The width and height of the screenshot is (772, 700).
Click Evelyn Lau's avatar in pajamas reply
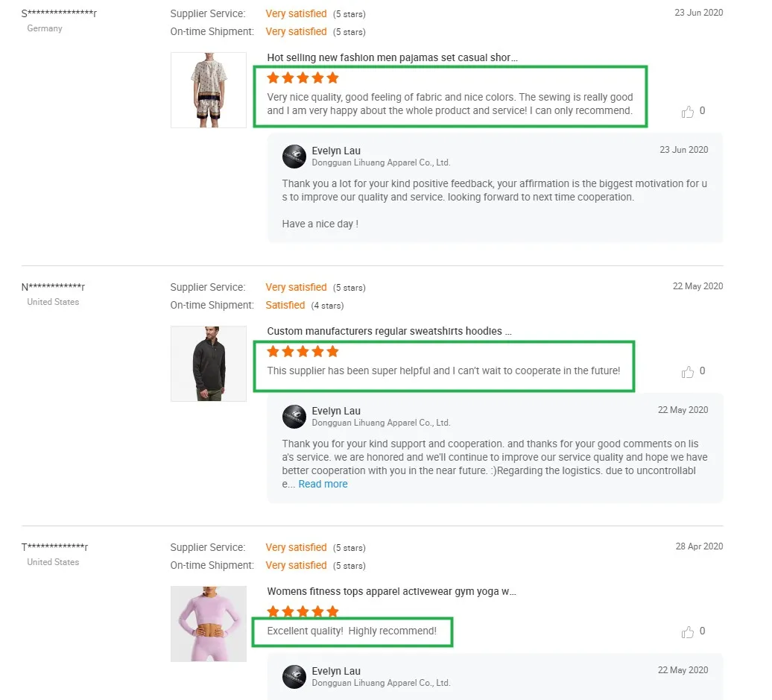tap(294, 157)
